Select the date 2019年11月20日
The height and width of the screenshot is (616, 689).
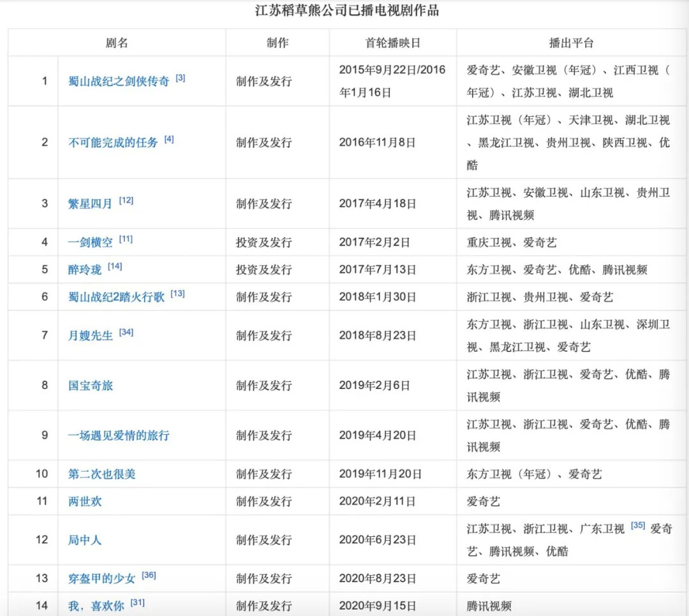pos(380,474)
